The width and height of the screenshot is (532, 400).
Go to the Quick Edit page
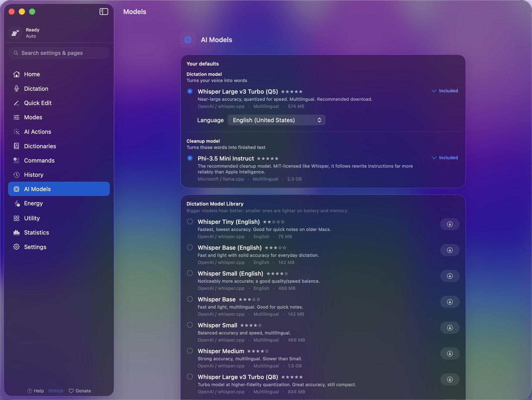[x=59, y=103]
